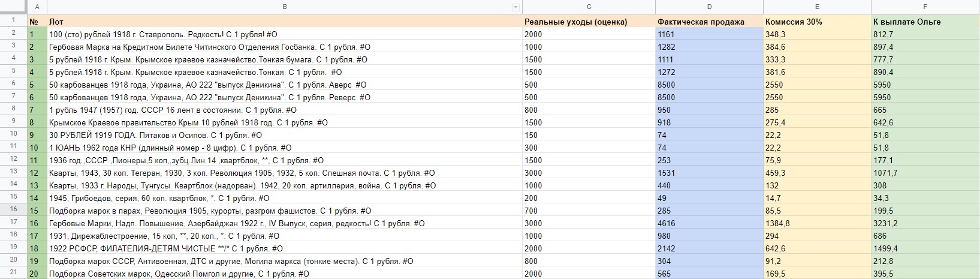Click actual sale value 1161
The width and height of the screenshot is (980, 279).
tap(709, 34)
